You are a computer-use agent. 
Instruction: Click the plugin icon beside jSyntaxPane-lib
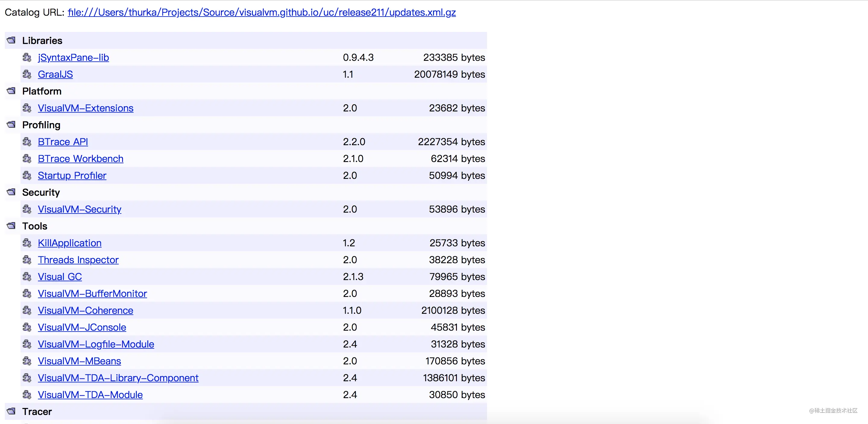[x=27, y=57]
